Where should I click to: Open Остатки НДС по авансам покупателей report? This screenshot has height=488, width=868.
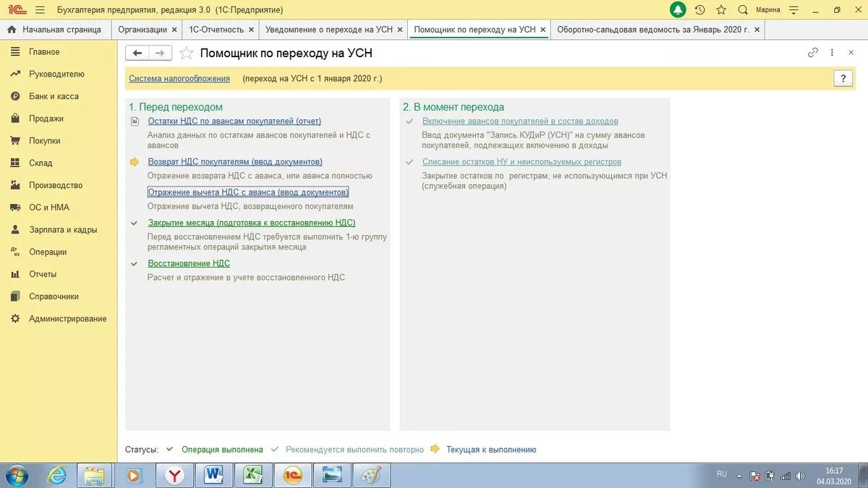coord(234,121)
